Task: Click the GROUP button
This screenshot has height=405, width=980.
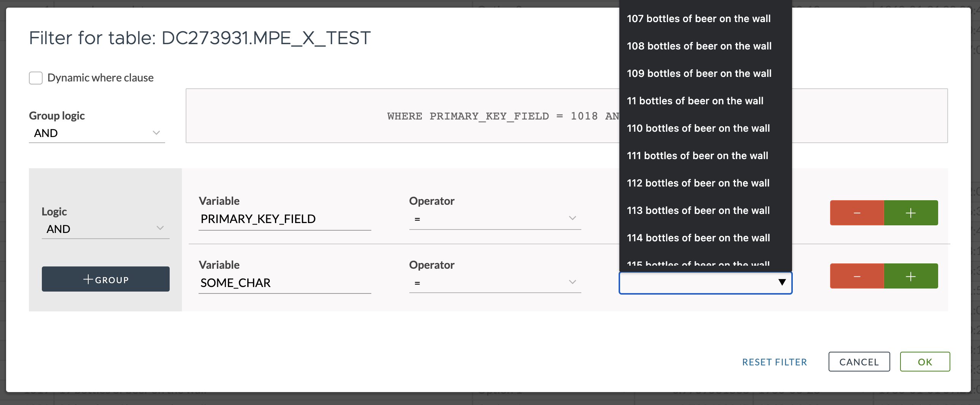Action: coord(105,279)
